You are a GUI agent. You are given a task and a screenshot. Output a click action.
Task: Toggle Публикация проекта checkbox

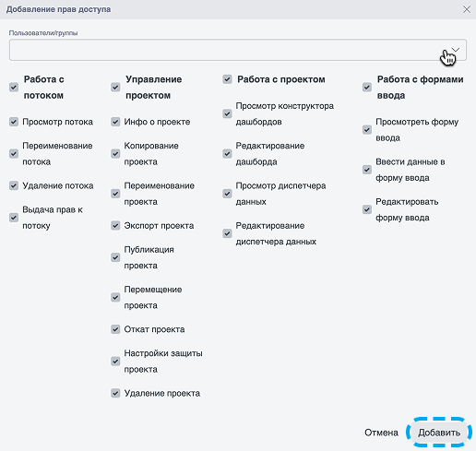pyautogui.click(x=115, y=257)
